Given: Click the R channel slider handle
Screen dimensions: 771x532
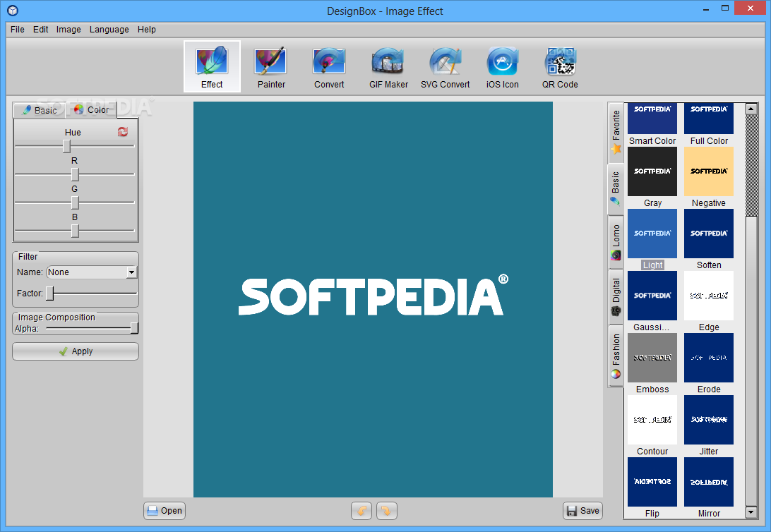Looking at the screenshot, I should click(x=75, y=174).
